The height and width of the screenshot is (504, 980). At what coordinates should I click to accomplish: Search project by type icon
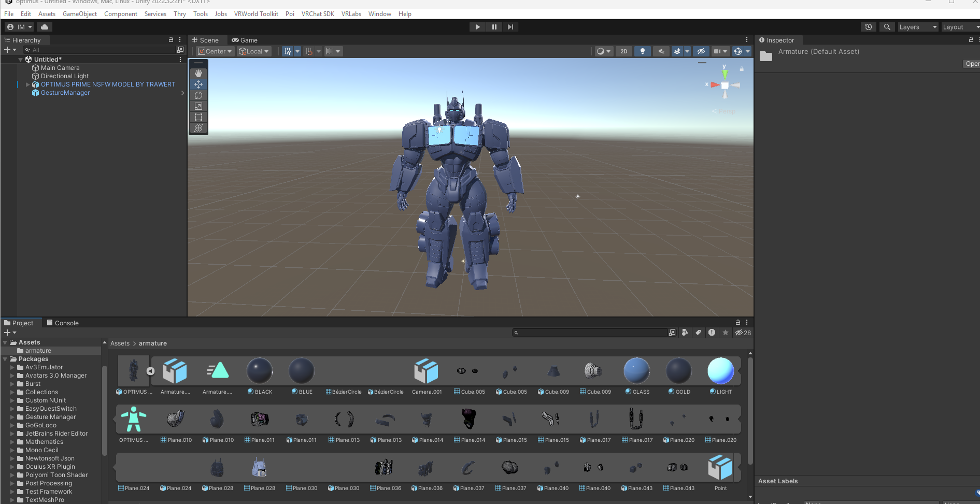tap(685, 333)
